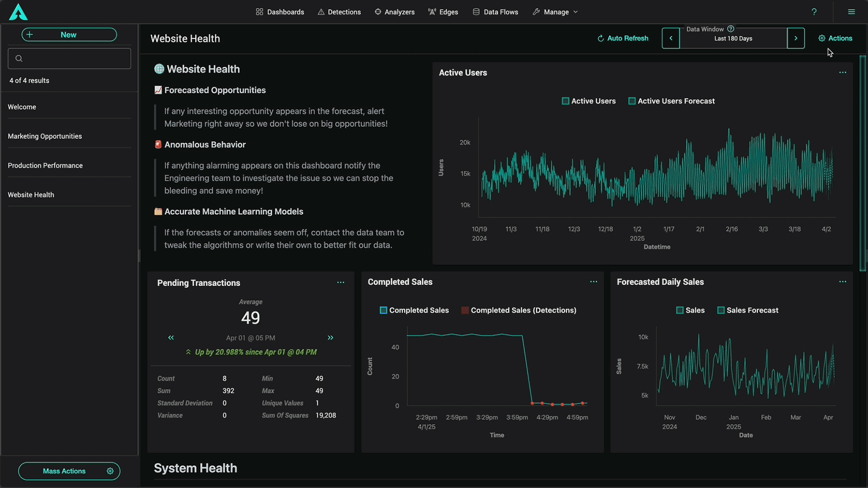The height and width of the screenshot is (488, 868).
Task: Toggle Active Users legend series
Action: (x=589, y=101)
